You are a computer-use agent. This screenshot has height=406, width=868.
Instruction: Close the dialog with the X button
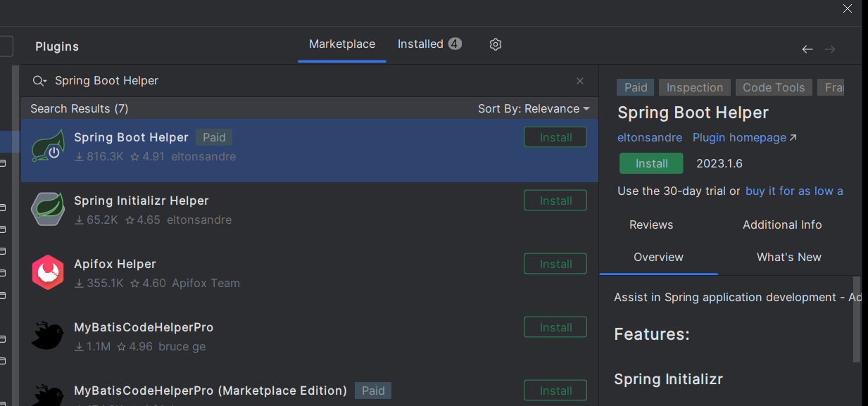tap(848, 8)
